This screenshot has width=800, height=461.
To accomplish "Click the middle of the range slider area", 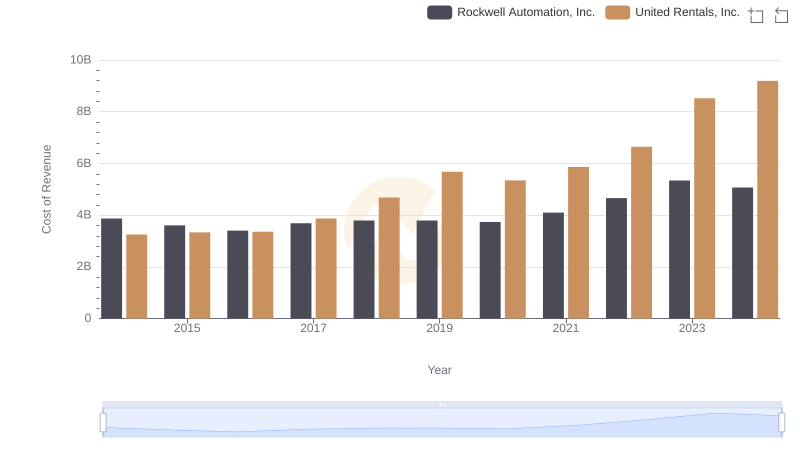I will pyautogui.click(x=442, y=424).
